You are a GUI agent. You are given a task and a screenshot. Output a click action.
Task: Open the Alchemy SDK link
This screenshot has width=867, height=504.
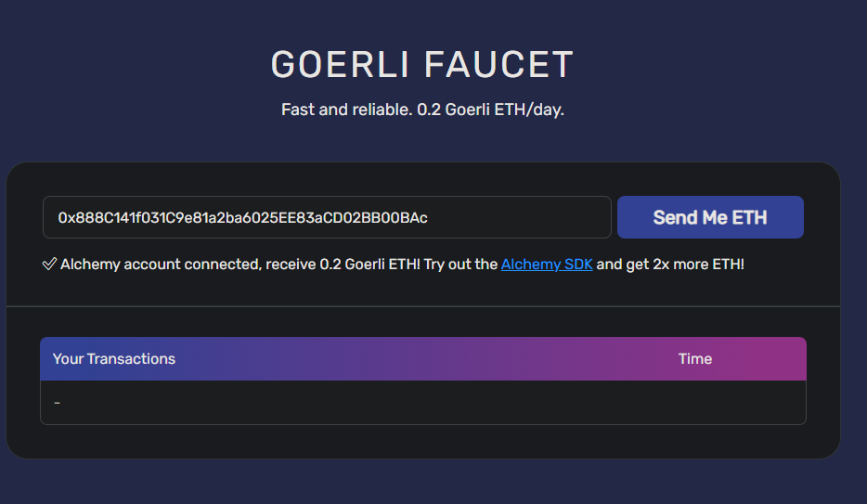(547, 265)
